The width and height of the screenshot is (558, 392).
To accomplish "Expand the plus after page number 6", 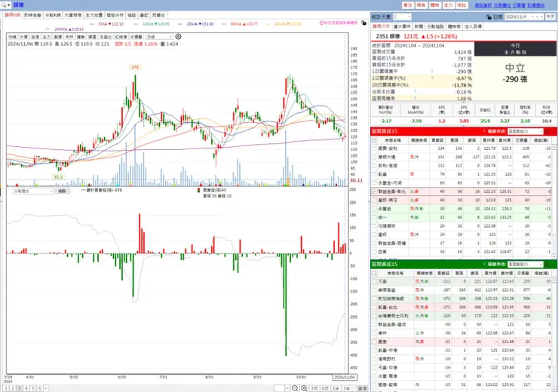I will [45, 388].
